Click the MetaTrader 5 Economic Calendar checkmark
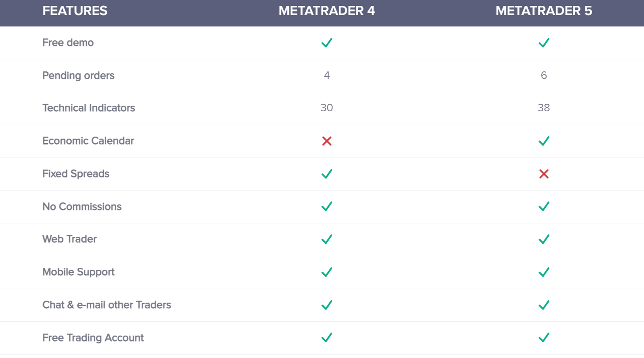This screenshot has width=644, height=358. pyautogui.click(x=544, y=141)
